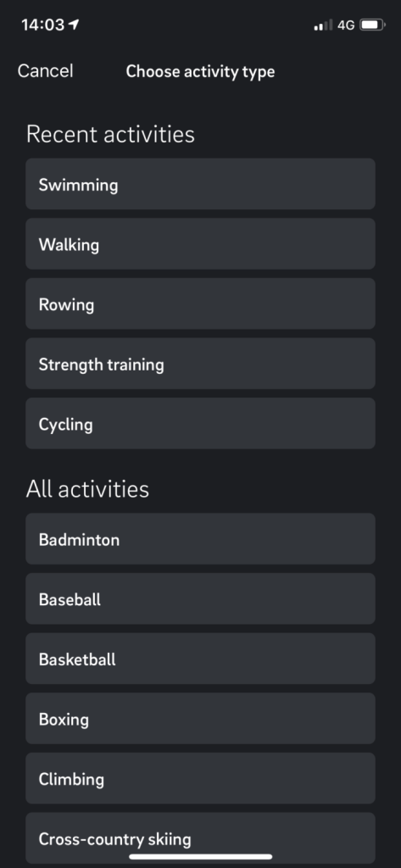Choose Climbing activity type

pos(200,778)
